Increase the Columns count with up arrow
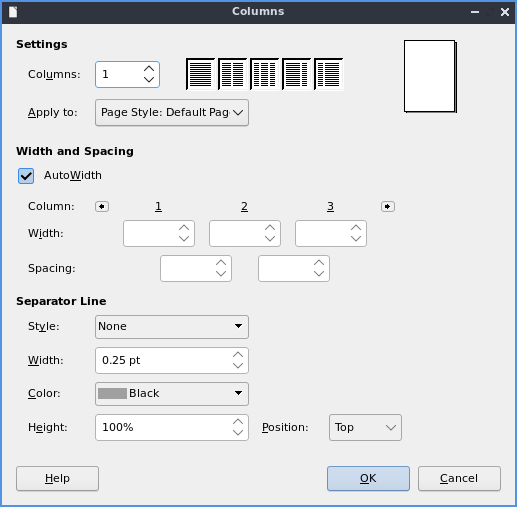 pyautogui.click(x=149, y=69)
